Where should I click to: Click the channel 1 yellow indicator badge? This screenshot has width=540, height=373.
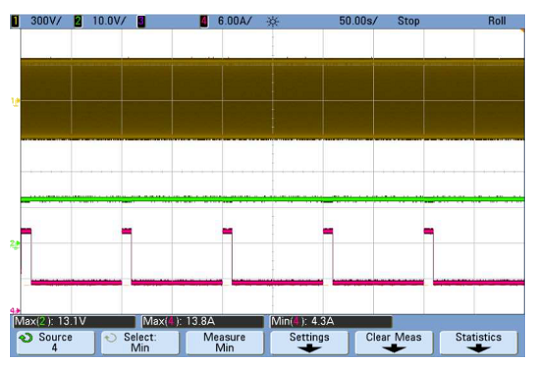[x=15, y=21]
